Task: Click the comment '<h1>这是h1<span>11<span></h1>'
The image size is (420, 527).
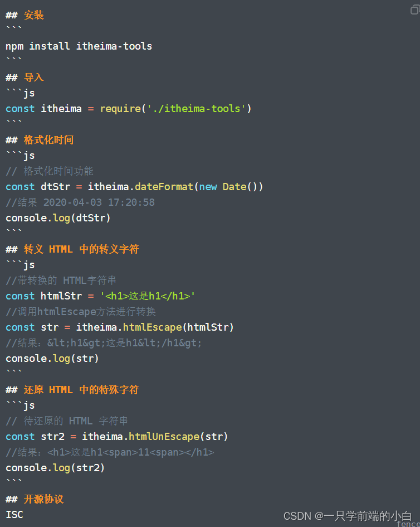Action: pos(110,452)
